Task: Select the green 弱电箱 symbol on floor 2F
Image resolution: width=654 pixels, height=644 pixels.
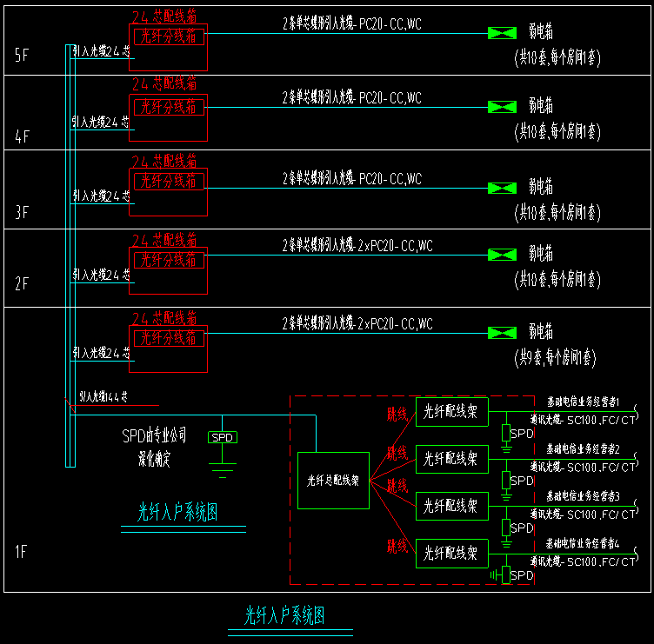Action: click(502, 255)
